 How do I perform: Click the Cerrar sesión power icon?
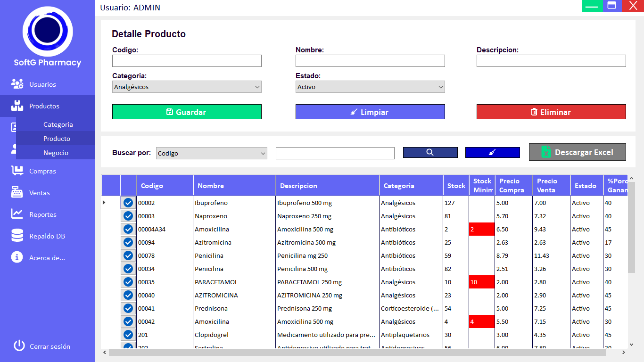coord(19,346)
